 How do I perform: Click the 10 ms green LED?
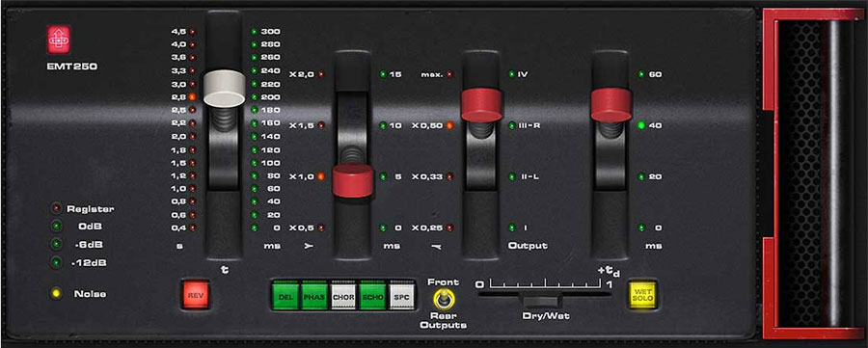pyautogui.click(x=383, y=125)
